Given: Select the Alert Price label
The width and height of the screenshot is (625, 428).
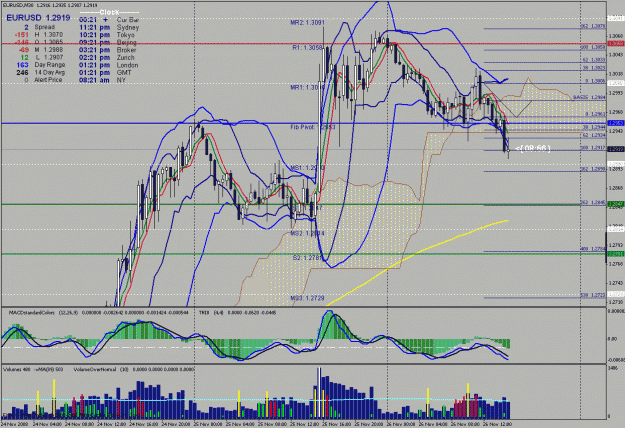Looking at the screenshot, I should point(48,80).
